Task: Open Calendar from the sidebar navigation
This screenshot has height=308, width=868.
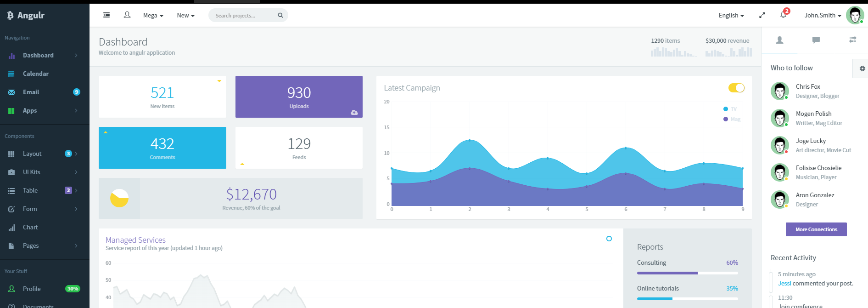Action: tap(35, 74)
